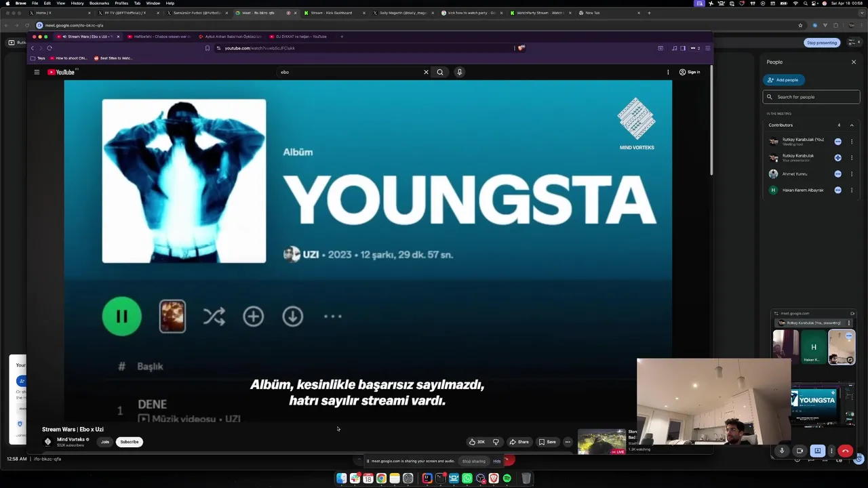Open more video actions ellipsis
This screenshot has width=868, height=488.
568,442
